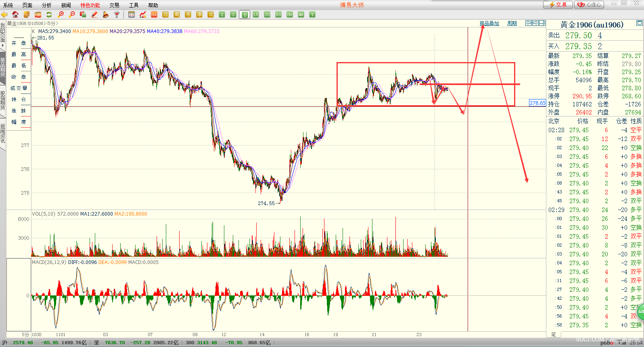Open the 特色功能 menu
Screen dimensions: 644x347
[90, 5]
